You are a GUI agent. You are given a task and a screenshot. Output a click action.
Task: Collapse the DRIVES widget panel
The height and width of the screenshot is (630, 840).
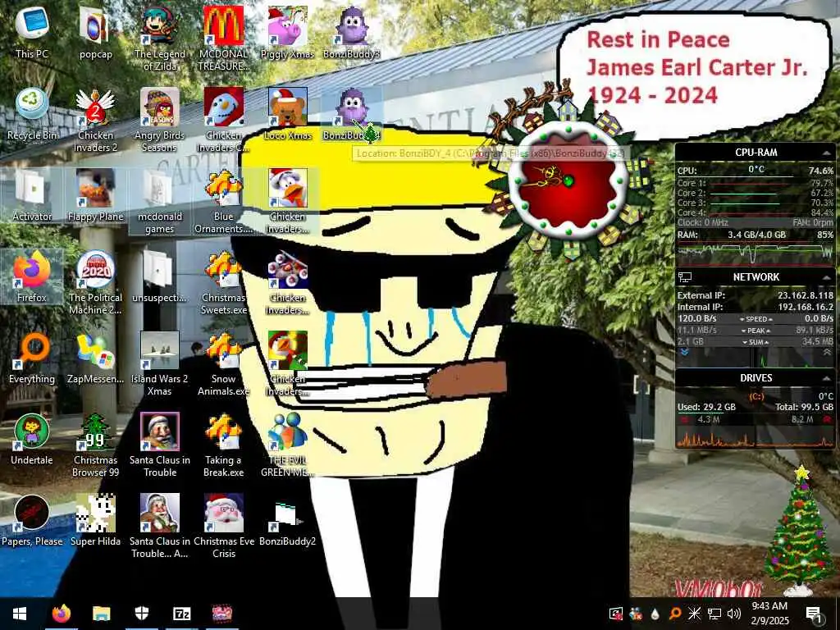(x=827, y=378)
